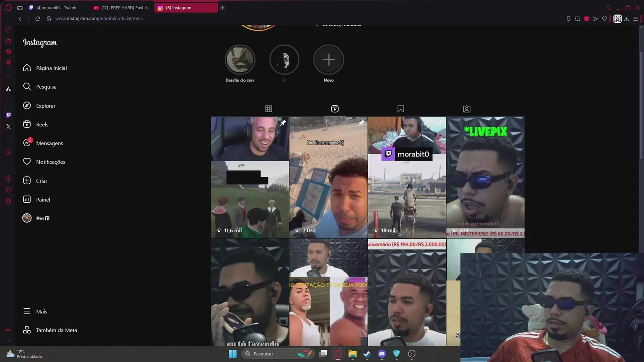This screenshot has width=644, height=362.
Task: Open the Opera GX main menu
Action: click(x=8, y=8)
